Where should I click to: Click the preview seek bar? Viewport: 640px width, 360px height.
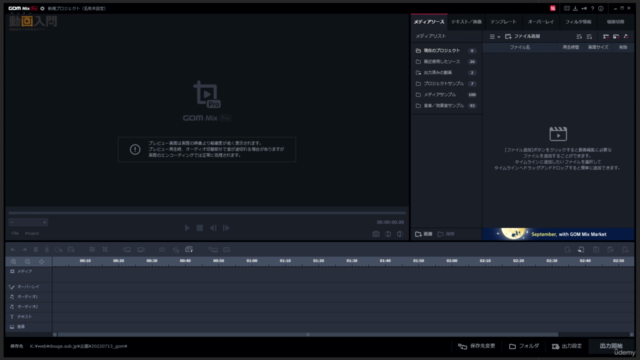coord(207,213)
